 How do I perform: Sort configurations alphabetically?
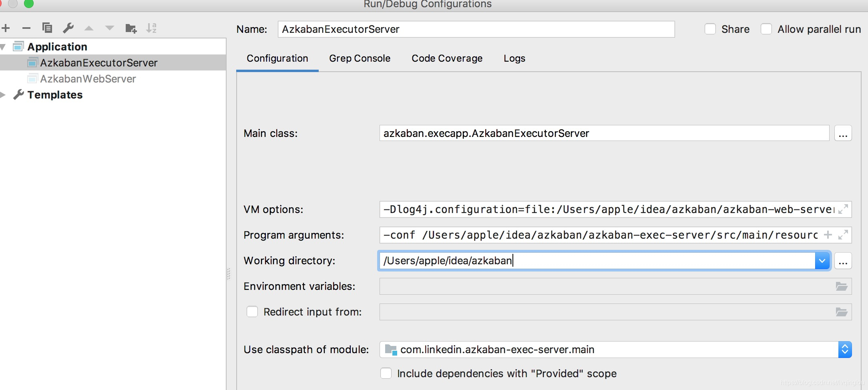coord(151,28)
